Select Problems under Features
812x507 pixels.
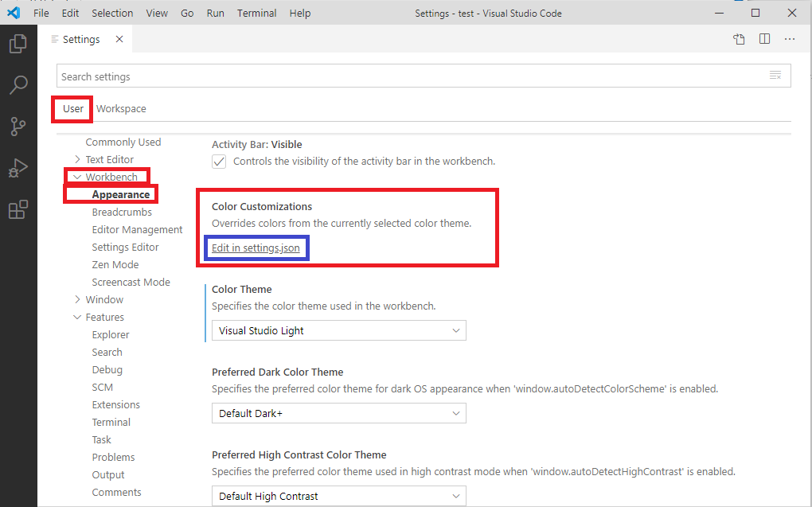113,458
